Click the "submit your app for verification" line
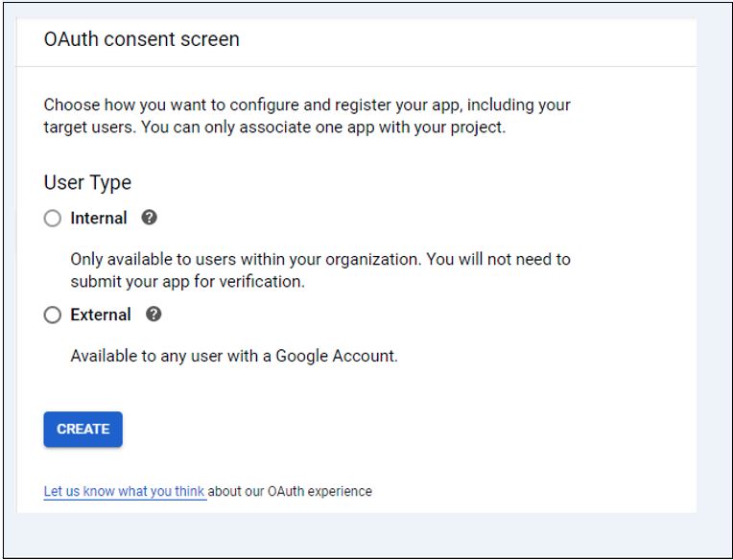This screenshot has width=733, height=560. click(186, 282)
